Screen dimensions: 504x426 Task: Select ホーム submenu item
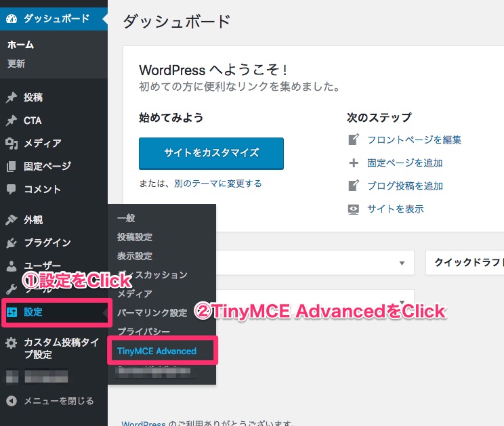pos(20,45)
